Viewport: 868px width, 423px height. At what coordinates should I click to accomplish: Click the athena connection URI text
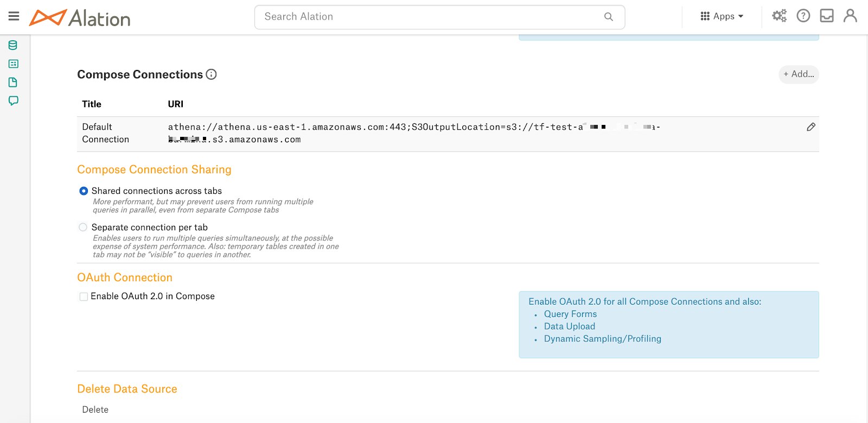point(414,133)
